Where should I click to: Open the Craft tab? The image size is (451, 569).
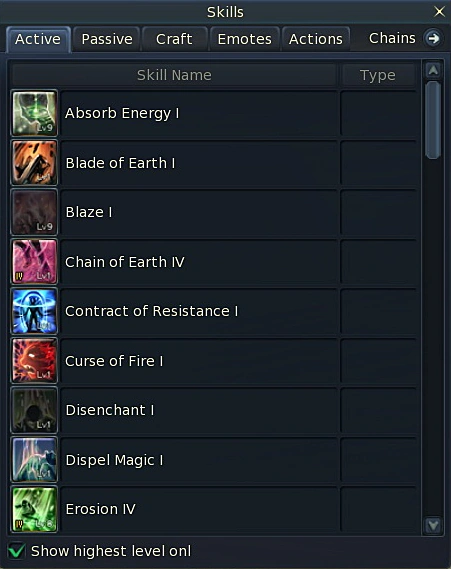pyautogui.click(x=174, y=39)
